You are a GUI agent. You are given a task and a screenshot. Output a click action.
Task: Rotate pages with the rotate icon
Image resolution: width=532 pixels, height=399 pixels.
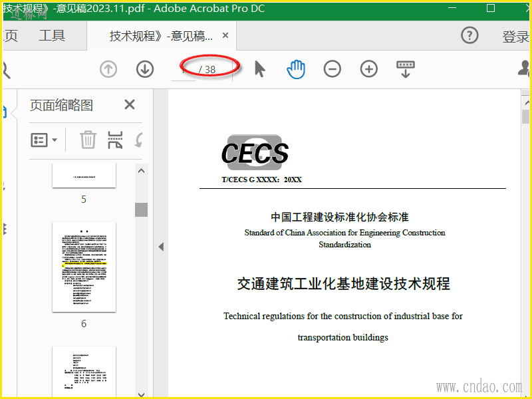(138, 140)
